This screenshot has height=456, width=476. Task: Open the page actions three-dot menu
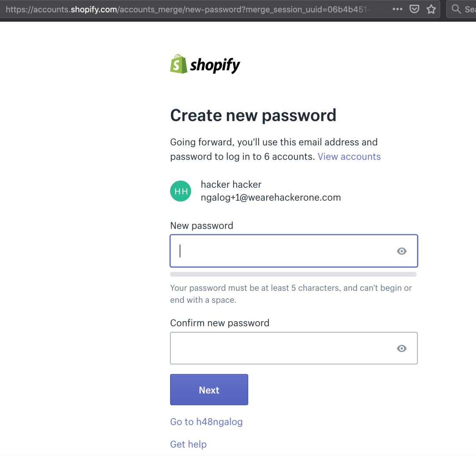[x=397, y=9]
